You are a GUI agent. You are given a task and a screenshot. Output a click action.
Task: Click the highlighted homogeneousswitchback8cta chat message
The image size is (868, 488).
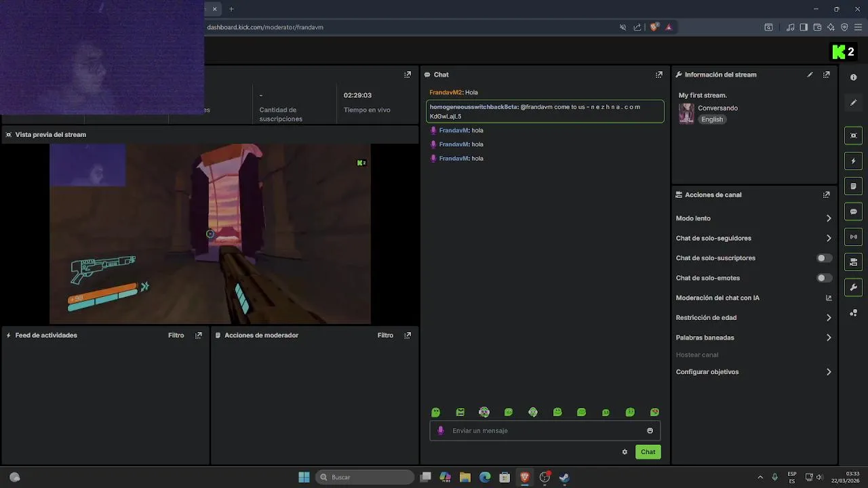pyautogui.click(x=545, y=111)
